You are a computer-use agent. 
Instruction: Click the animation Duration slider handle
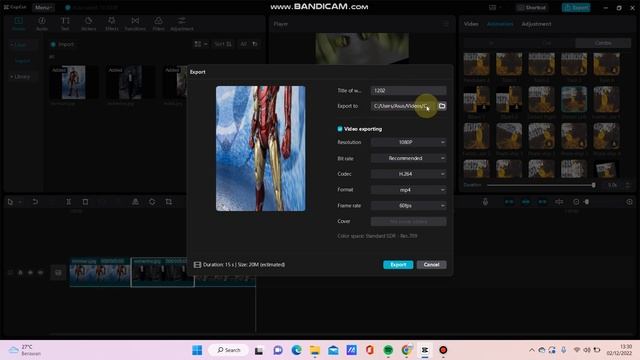click(593, 185)
